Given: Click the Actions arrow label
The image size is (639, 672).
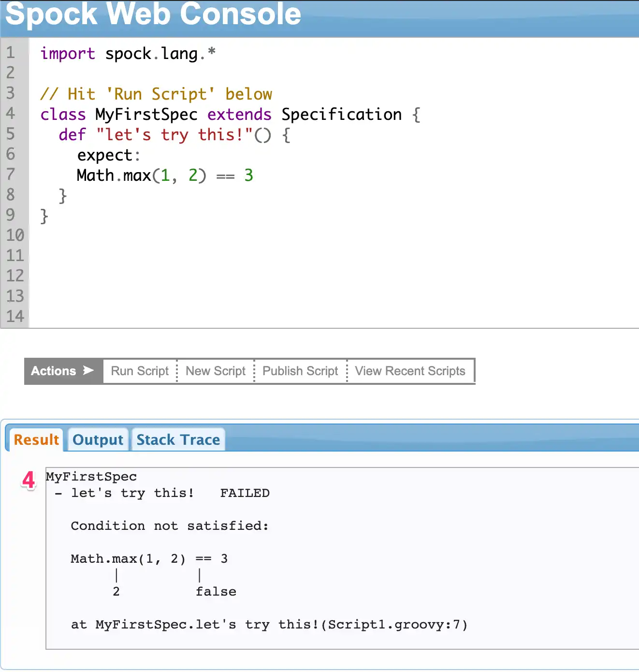Looking at the screenshot, I should click(62, 371).
